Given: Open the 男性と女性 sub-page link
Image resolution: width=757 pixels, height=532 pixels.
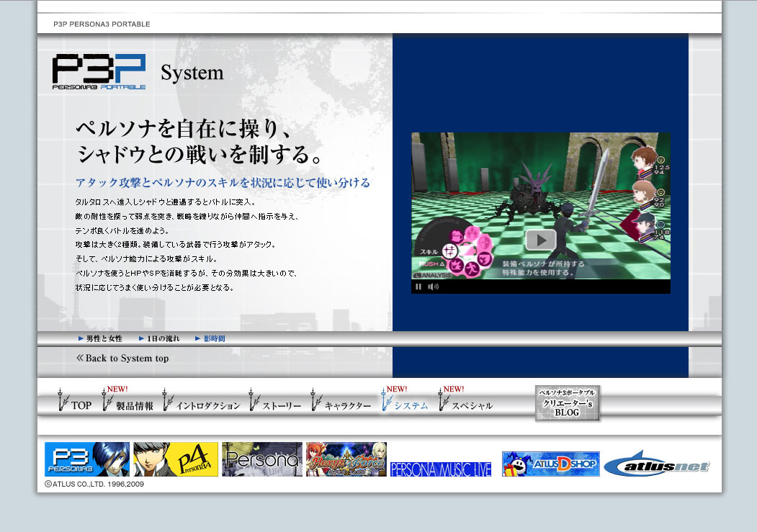Looking at the screenshot, I should point(100,338).
